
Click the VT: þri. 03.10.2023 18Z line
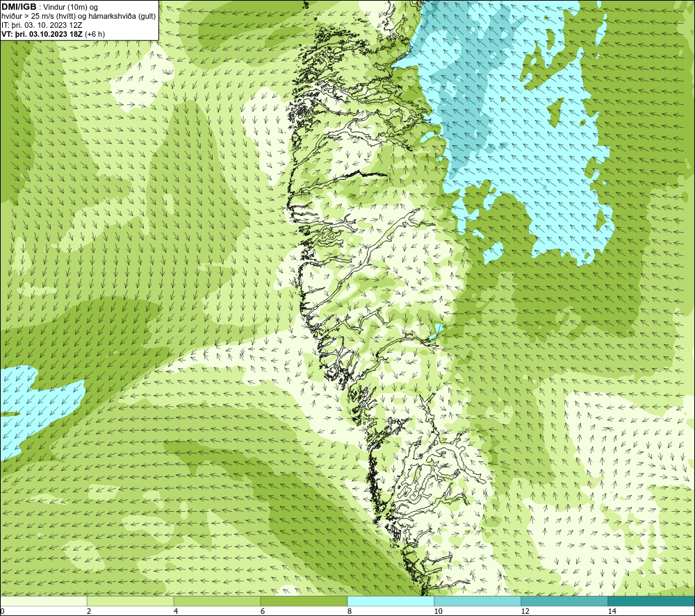pos(54,33)
